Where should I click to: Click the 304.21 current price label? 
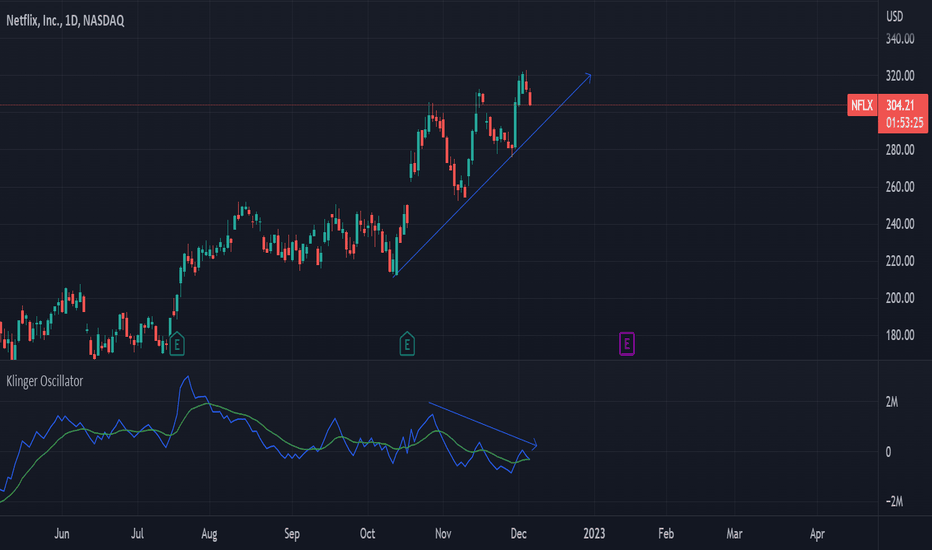click(x=900, y=105)
